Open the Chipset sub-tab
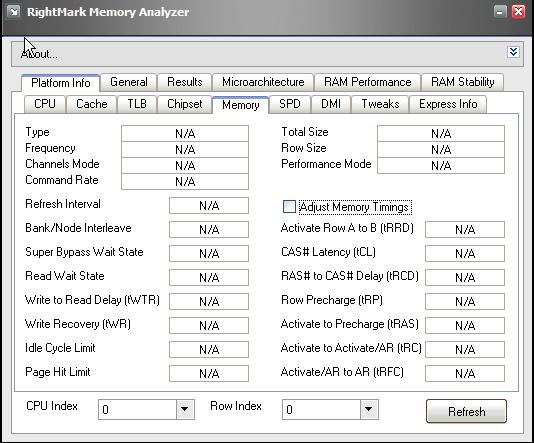The width and height of the screenshot is (534, 443). (x=185, y=104)
